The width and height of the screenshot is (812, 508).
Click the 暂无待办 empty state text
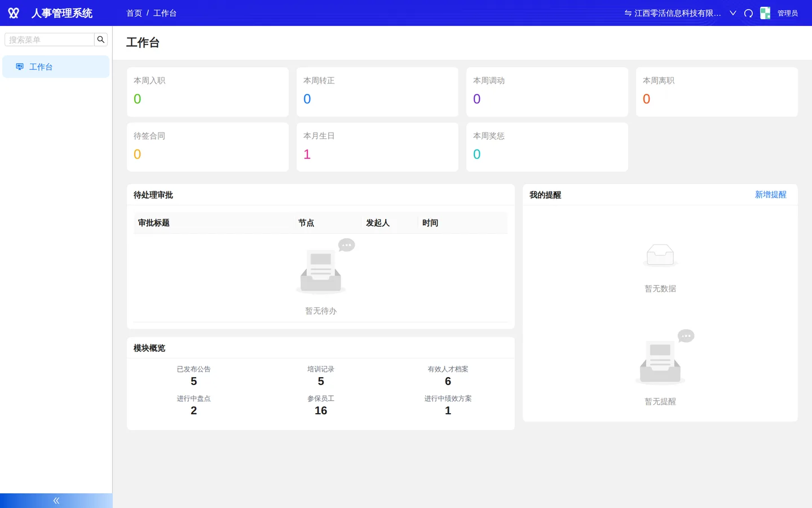tap(321, 311)
